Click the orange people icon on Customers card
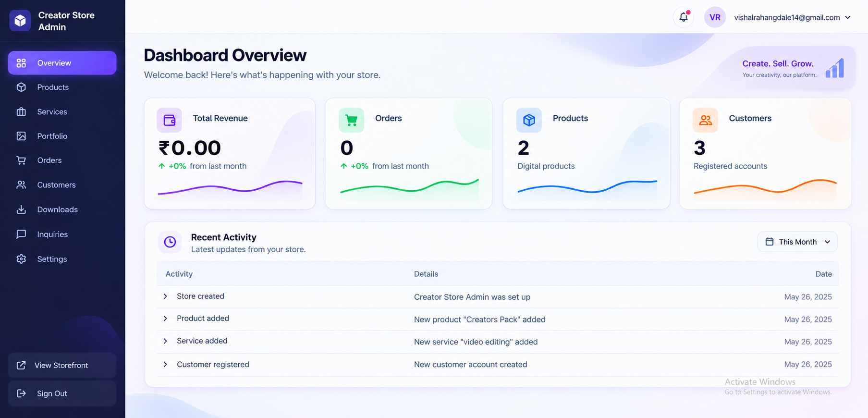868x418 pixels. [x=705, y=120]
